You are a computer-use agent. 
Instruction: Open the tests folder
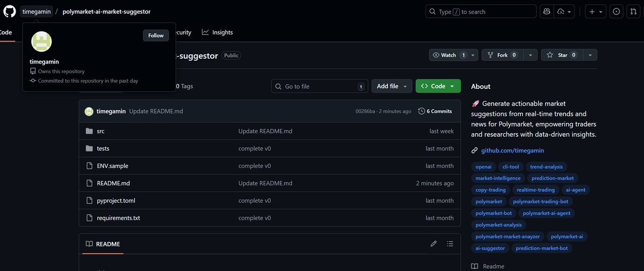tap(103, 148)
